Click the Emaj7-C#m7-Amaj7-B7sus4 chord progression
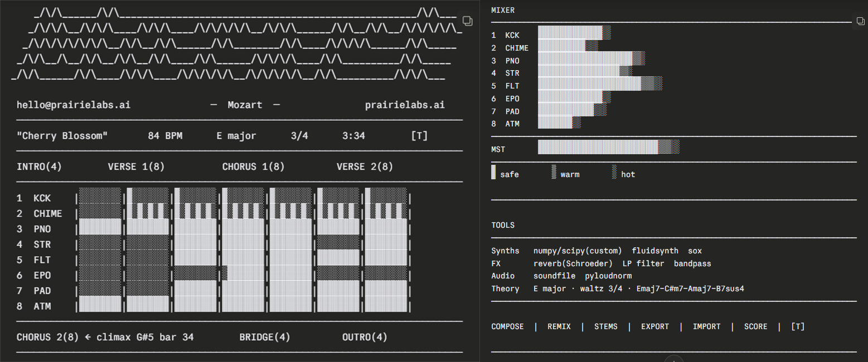This screenshot has height=362, width=868. (x=690, y=288)
